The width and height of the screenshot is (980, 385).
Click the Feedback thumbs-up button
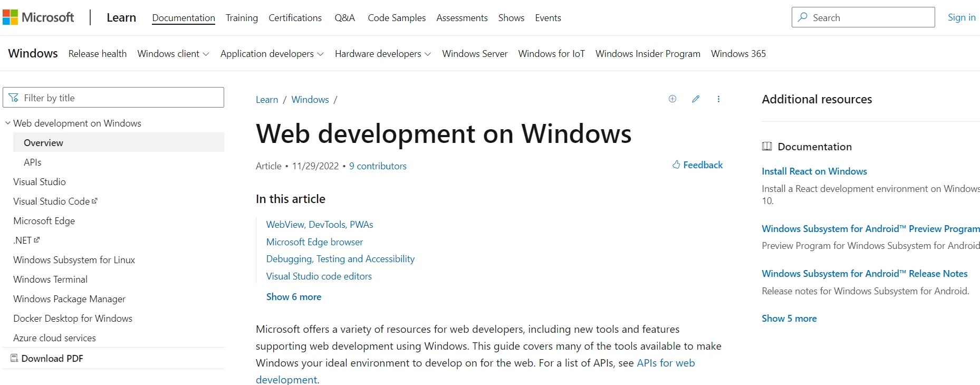point(697,165)
